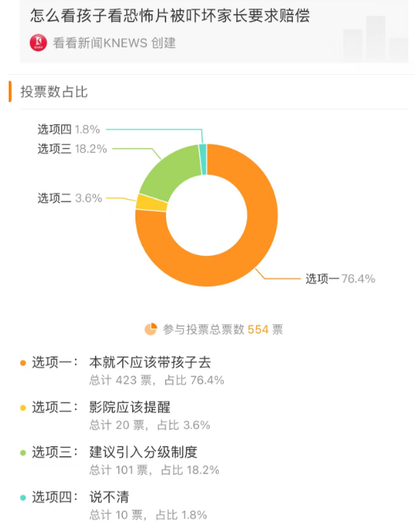Select the option 建议引入分级制度
This screenshot has width=415, height=532.
click(x=143, y=453)
